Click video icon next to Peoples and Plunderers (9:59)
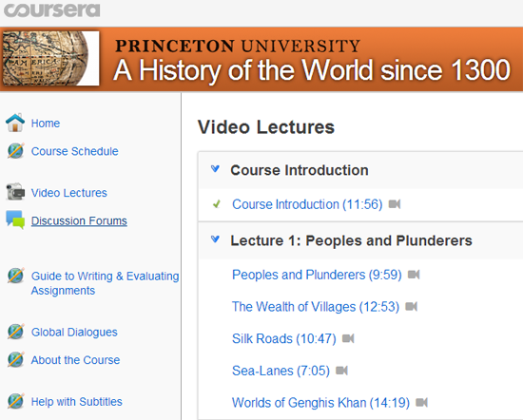The image size is (523, 420). [414, 275]
